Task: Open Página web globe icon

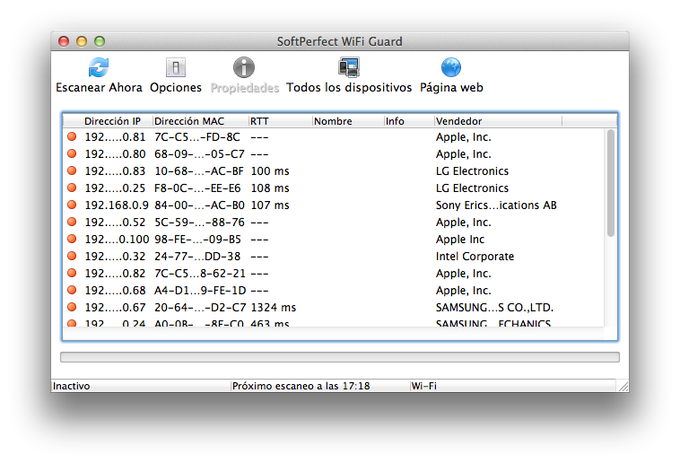Action: 451,68
